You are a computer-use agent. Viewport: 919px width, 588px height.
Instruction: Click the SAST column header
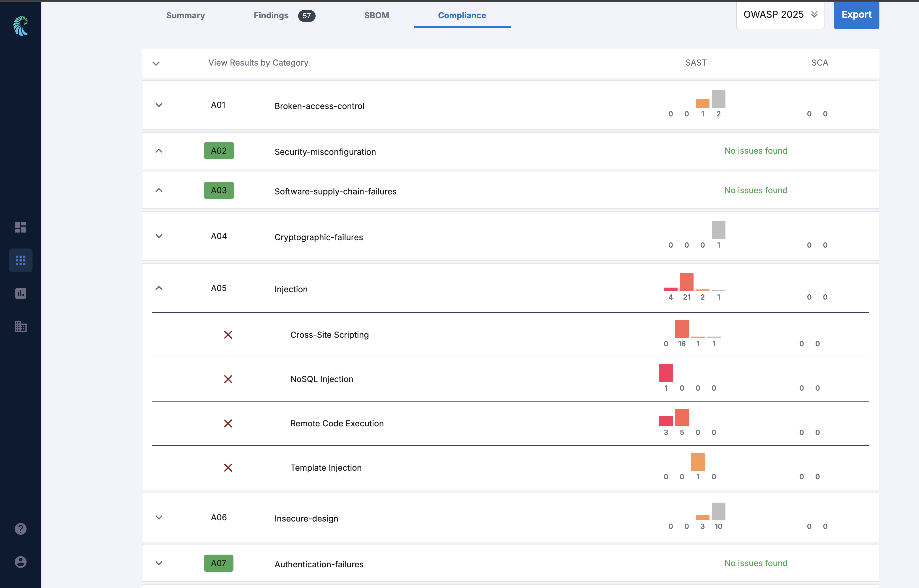pyautogui.click(x=696, y=63)
